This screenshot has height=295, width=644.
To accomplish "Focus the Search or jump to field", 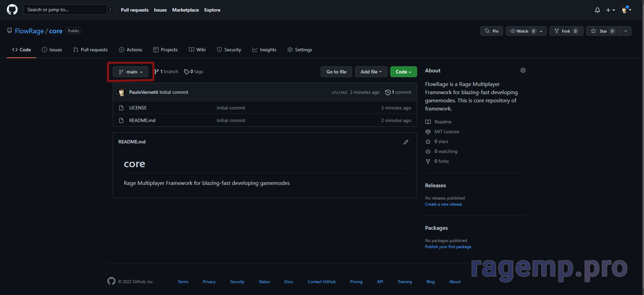I will pos(69,10).
